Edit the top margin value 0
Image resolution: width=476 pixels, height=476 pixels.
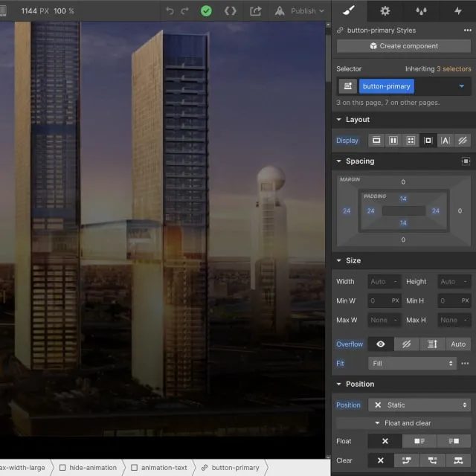coord(403,181)
